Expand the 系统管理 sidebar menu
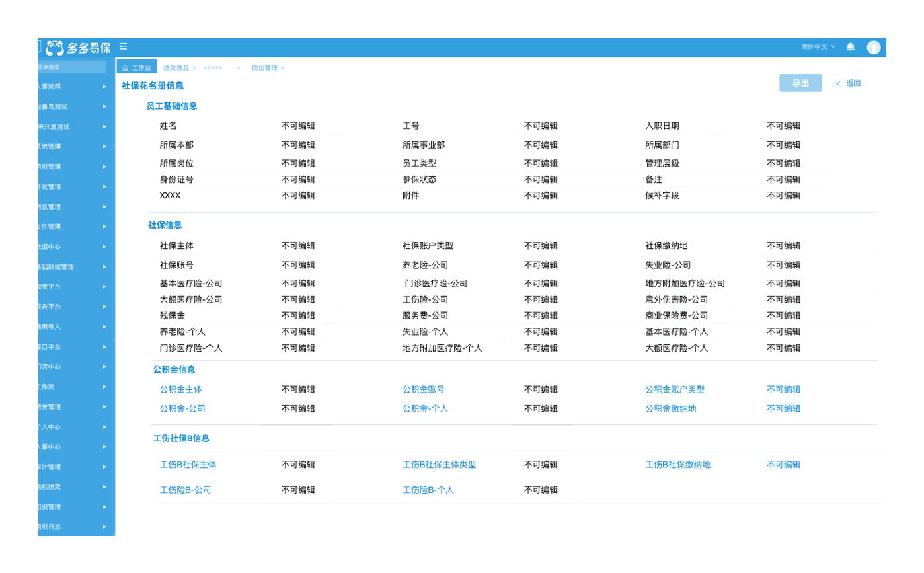Screen dimensions: 924x573 (73, 147)
